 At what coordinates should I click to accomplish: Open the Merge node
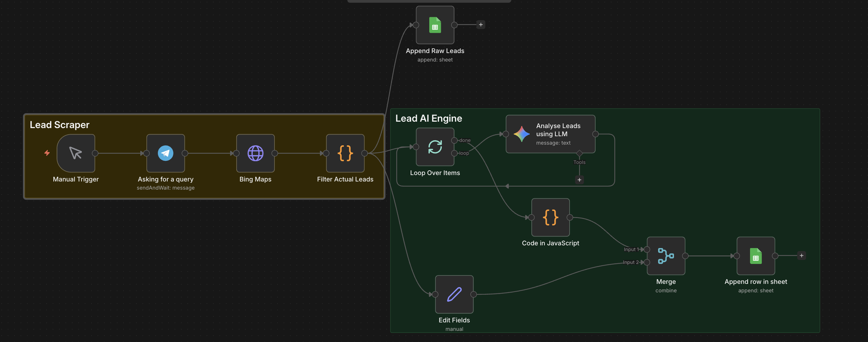click(666, 256)
